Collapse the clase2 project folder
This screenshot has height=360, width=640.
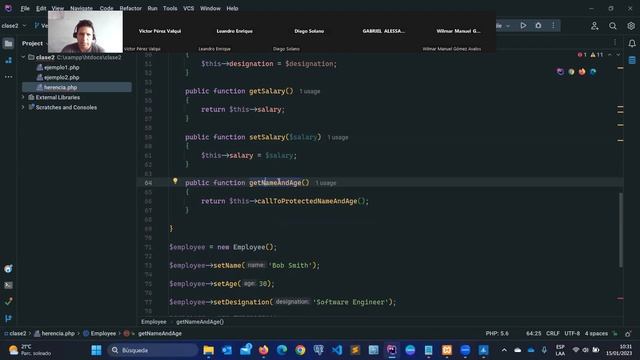[x=23, y=57]
